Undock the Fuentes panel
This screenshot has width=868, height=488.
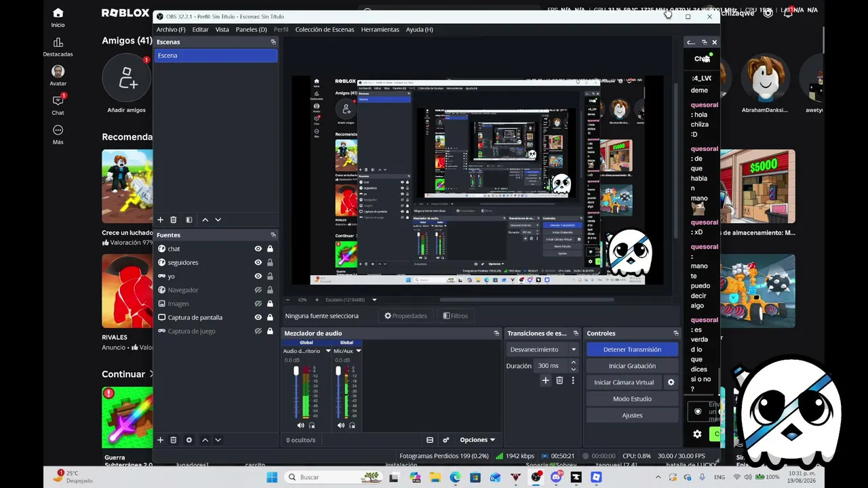pyautogui.click(x=273, y=235)
